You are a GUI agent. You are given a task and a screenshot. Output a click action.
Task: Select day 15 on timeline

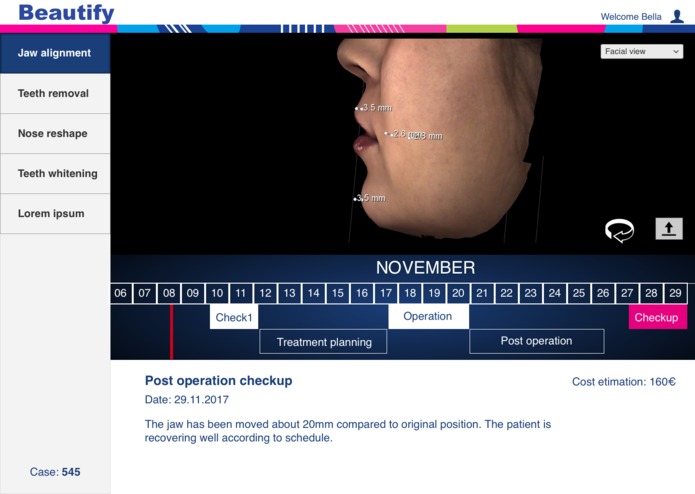(x=338, y=293)
